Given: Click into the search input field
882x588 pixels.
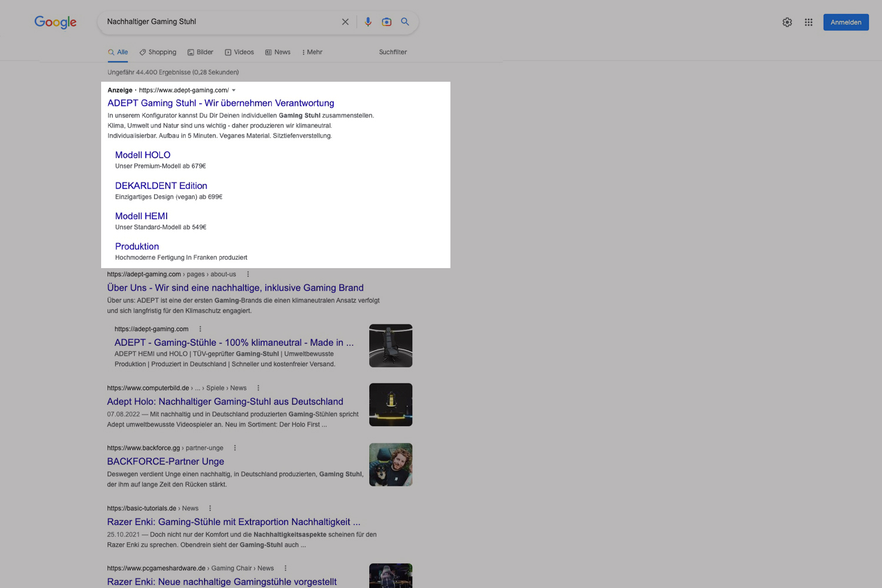Looking at the screenshot, I should [x=220, y=22].
